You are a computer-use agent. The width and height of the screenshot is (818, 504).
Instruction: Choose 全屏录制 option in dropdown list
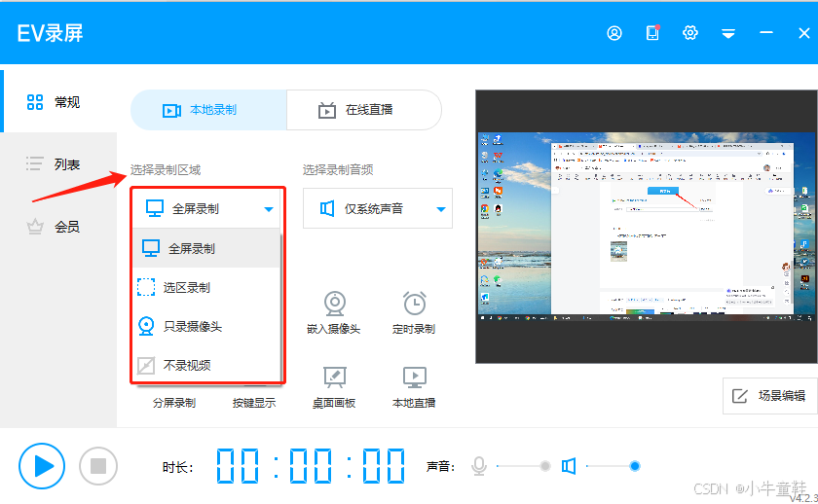(x=207, y=248)
